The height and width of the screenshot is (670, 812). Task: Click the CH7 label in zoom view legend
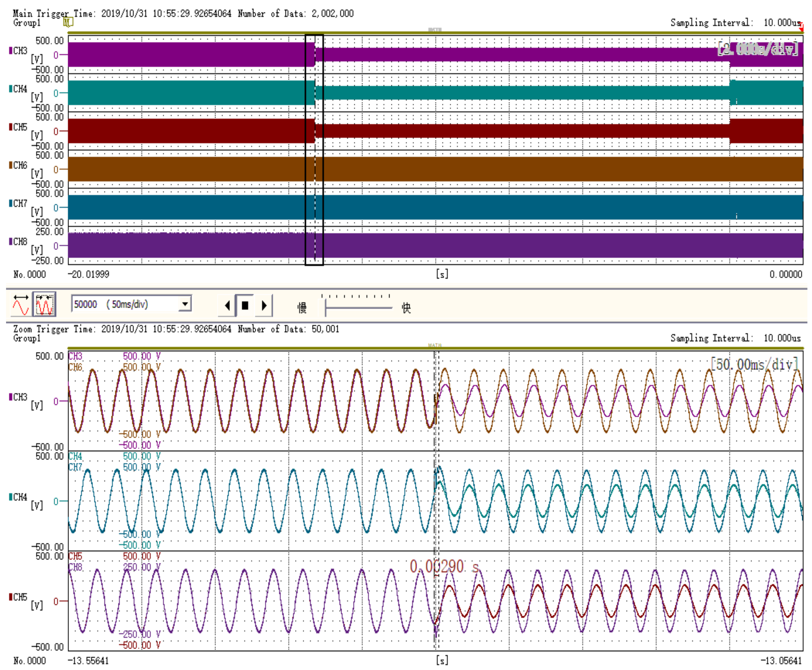75,467
